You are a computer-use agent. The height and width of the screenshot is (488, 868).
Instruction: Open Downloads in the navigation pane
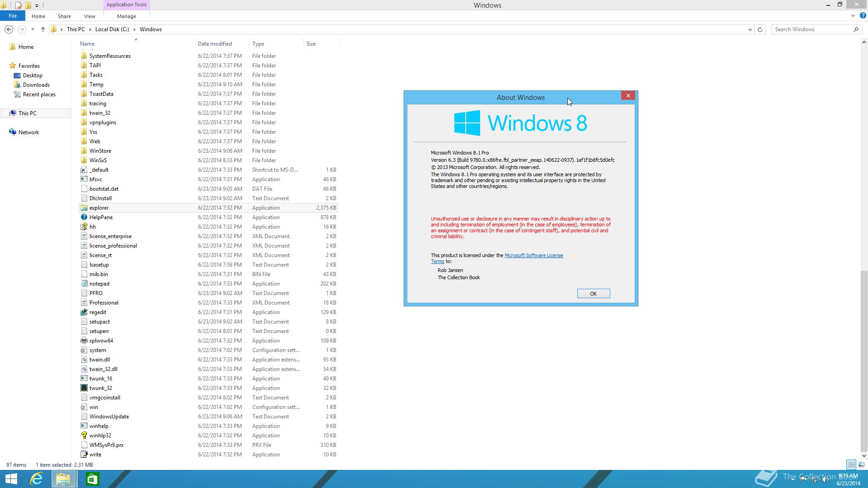tap(36, 85)
